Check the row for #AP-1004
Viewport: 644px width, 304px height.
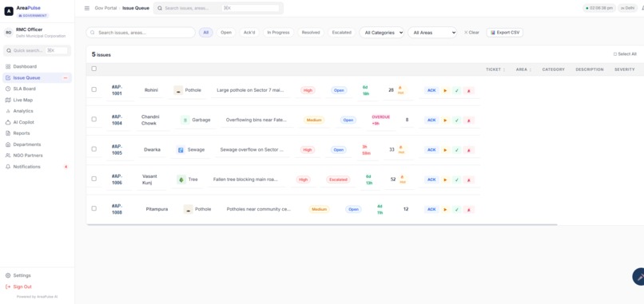pyautogui.click(x=94, y=119)
